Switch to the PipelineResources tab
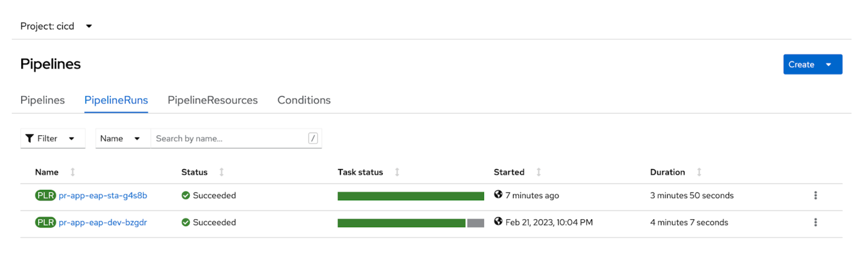This screenshot has height=264, width=868. pyautogui.click(x=212, y=100)
